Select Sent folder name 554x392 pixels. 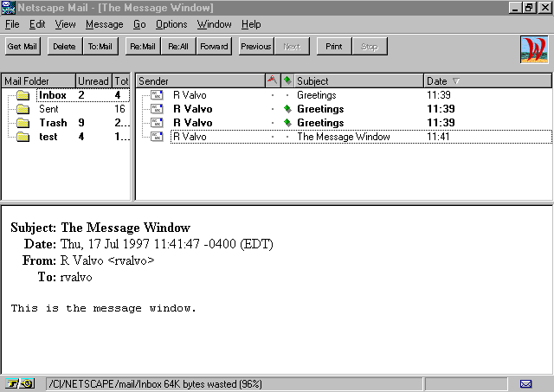pyautogui.click(x=48, y=109)
